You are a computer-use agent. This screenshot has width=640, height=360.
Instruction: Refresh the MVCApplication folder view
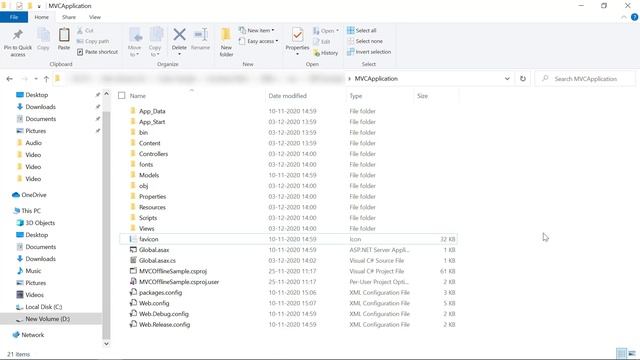523,79
